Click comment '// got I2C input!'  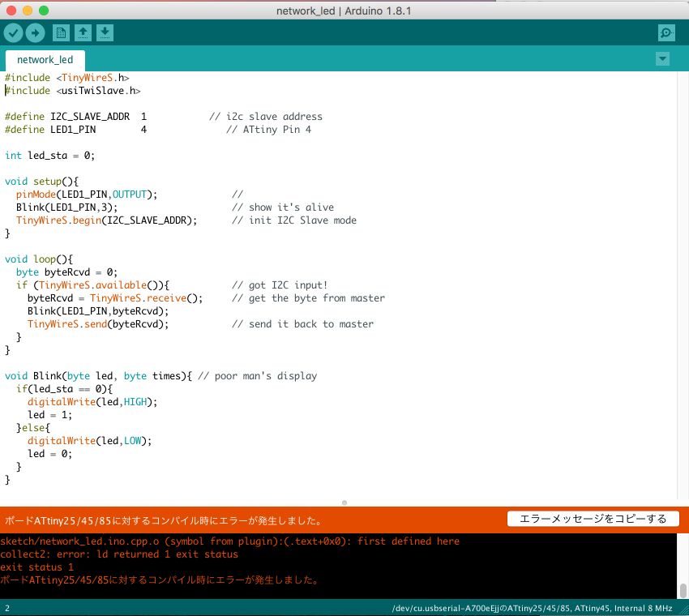click(280, 285)
